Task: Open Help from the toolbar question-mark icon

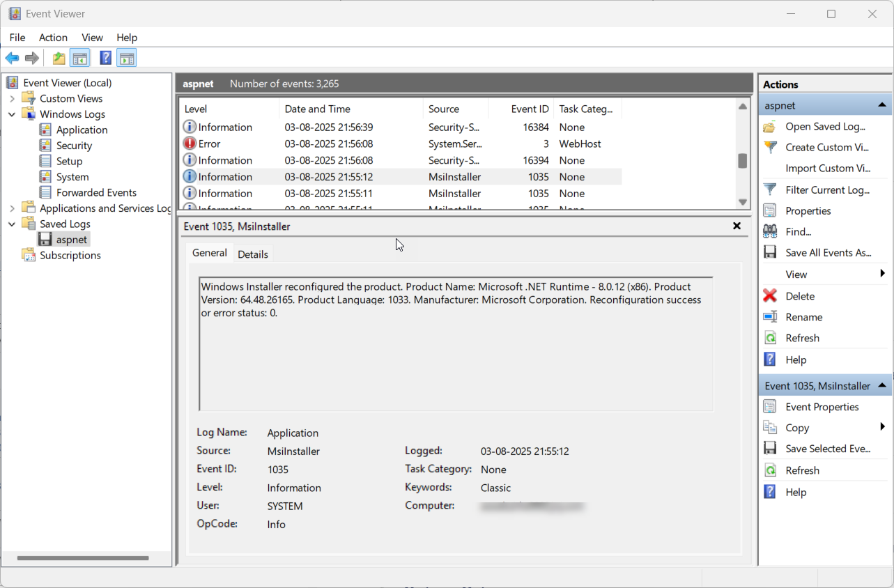Action: coord(105,59)
